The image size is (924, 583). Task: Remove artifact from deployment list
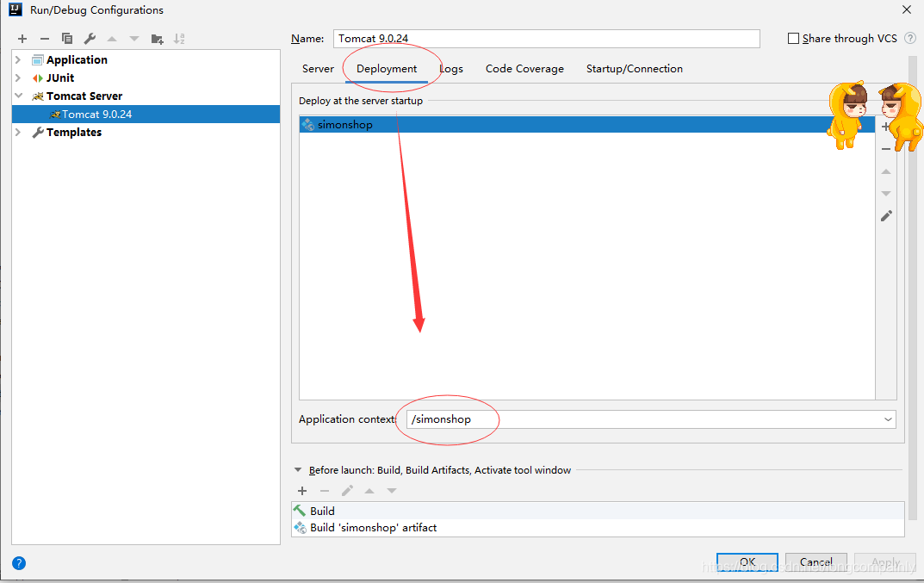click(x=886, y=149)
